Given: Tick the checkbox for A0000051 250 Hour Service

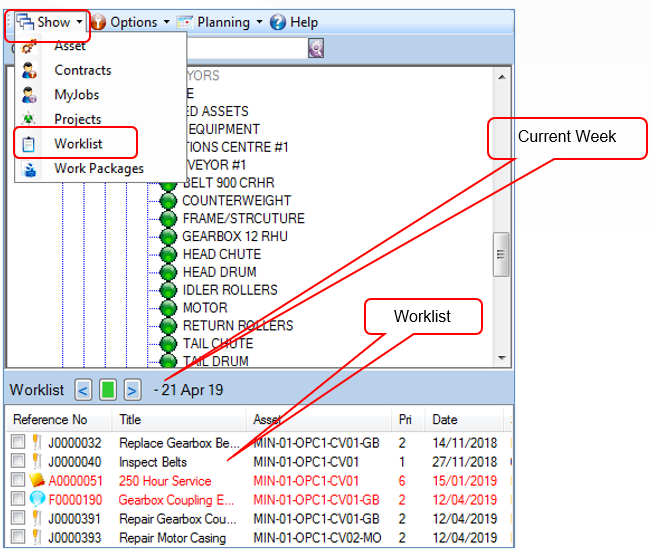Looking at the screenshot, I should point(18,480).
